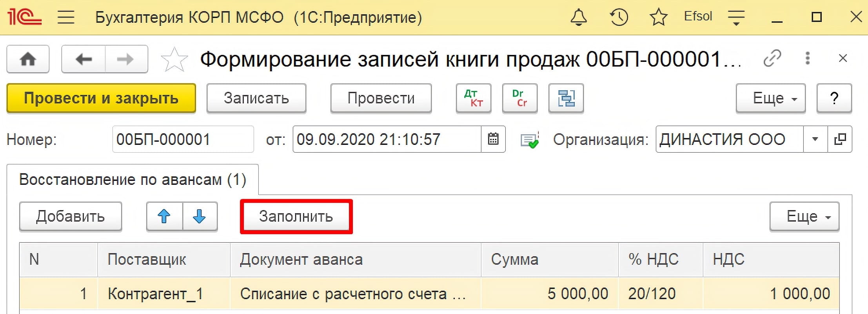Add document to favorites star

(174, 60)
